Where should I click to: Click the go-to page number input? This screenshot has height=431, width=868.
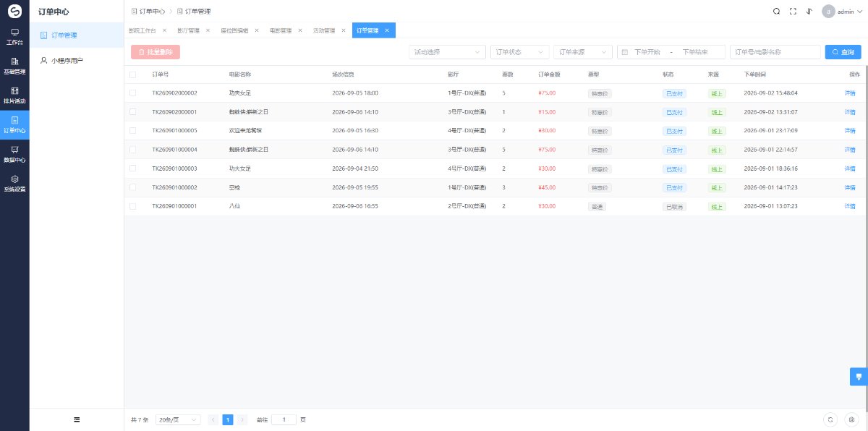284,419
